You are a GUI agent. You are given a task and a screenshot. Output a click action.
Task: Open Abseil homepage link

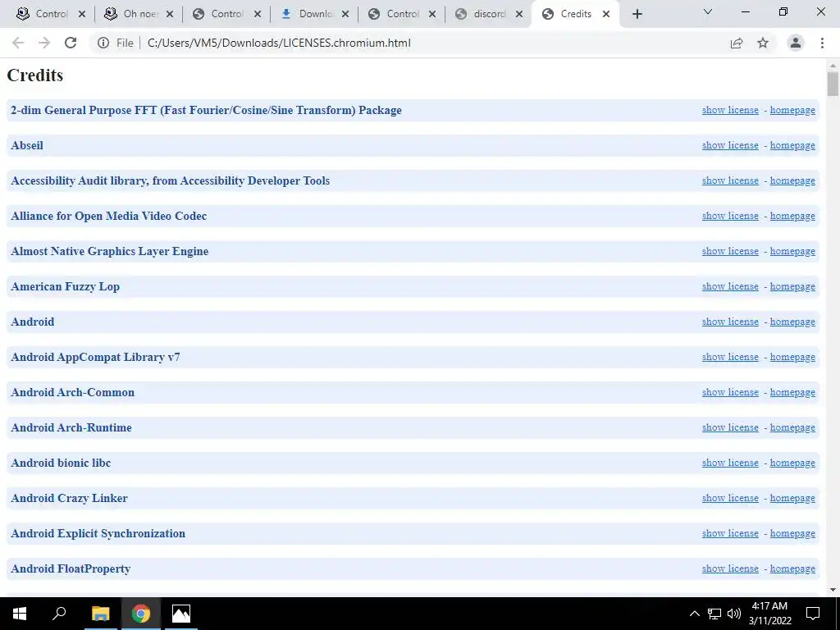792,146
